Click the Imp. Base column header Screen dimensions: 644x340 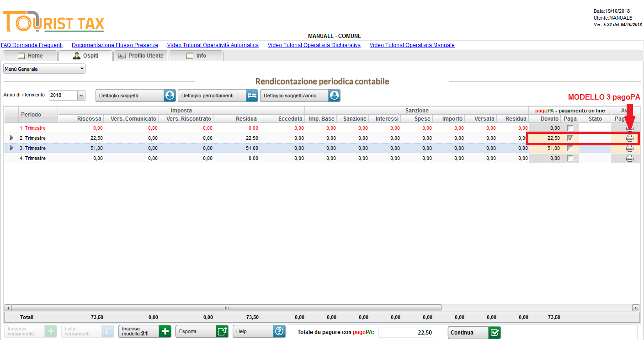[321, 119]
